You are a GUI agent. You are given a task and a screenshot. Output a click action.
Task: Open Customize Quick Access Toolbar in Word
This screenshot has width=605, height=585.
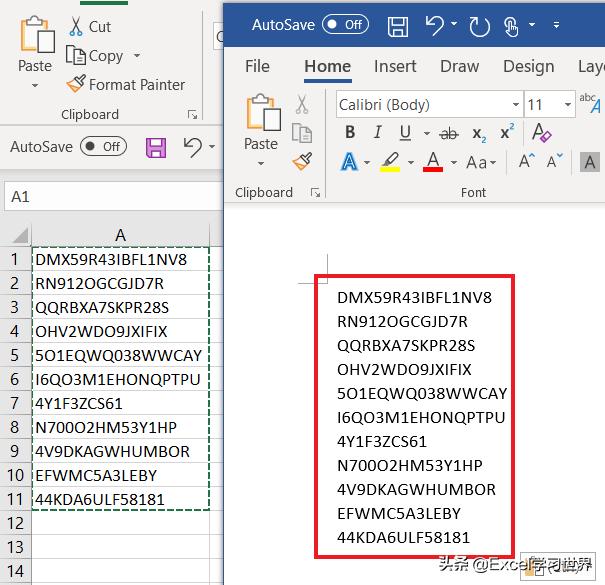tap(556, 25)
